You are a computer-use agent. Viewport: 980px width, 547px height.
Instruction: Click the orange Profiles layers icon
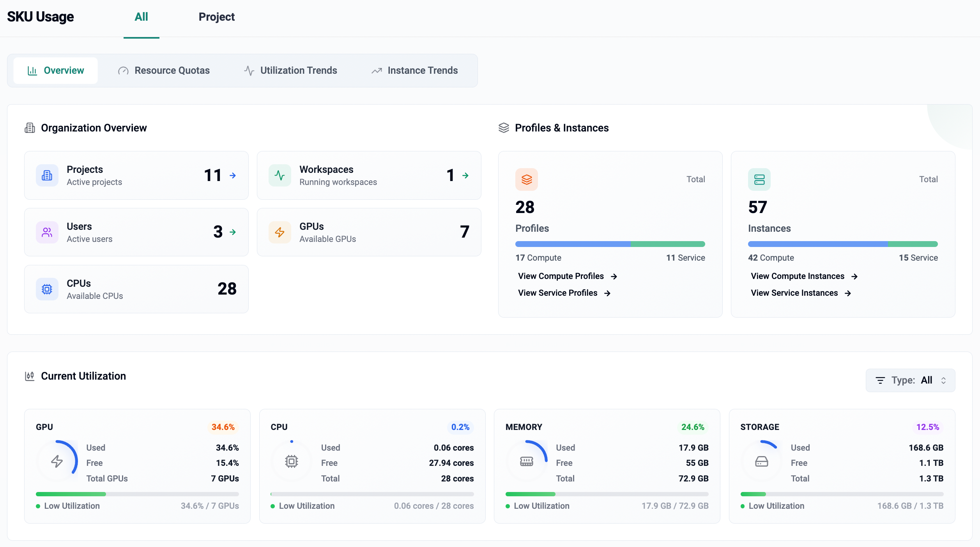tap(526, 179)
